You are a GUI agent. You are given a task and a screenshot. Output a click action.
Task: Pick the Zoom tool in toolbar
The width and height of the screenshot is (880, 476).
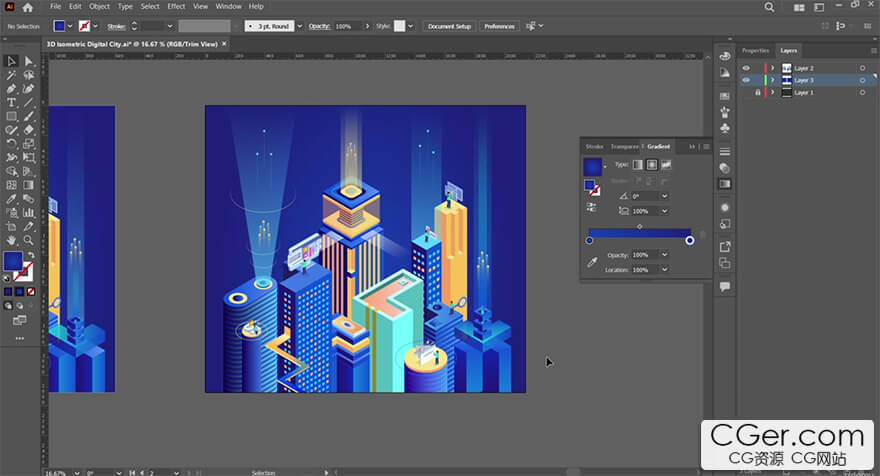tap(28, 240)
